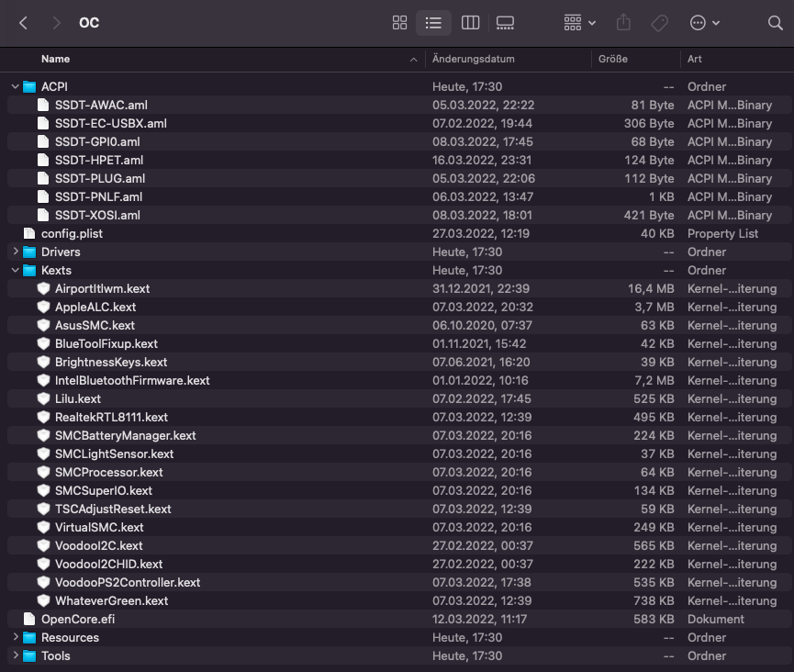The width and height of the screenshot is (794, 672).
Task: Select the ACPI folder icon
Action: (x=29, y=87)
